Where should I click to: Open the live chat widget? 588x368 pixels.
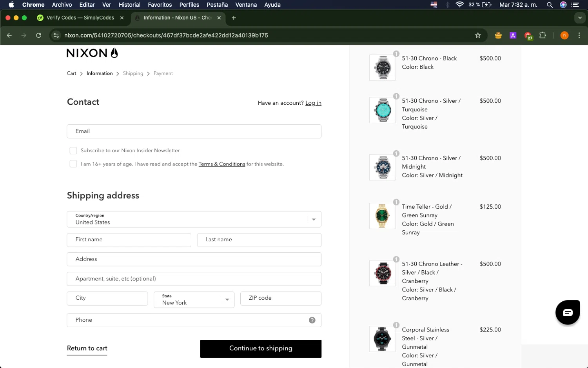568,313
